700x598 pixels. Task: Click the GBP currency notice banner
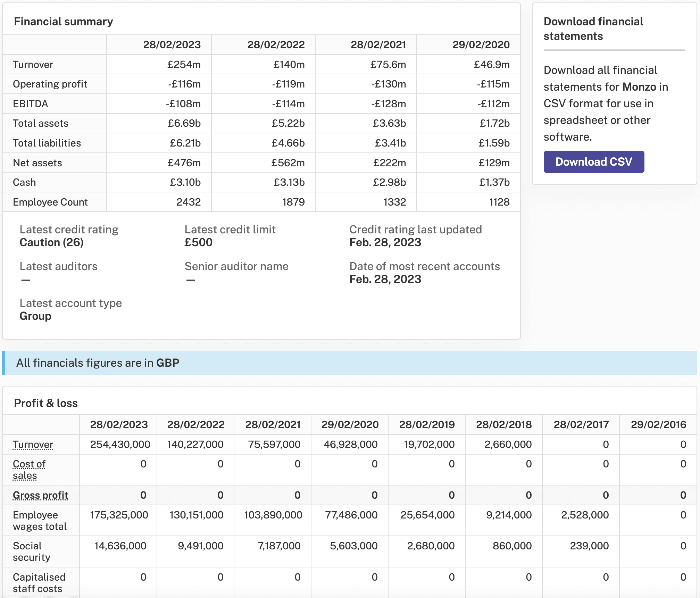350,363
